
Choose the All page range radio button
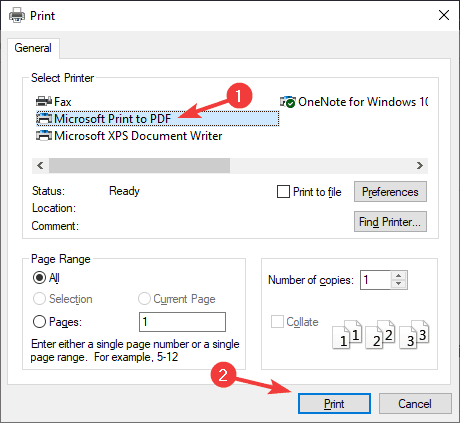click(39, 278)
